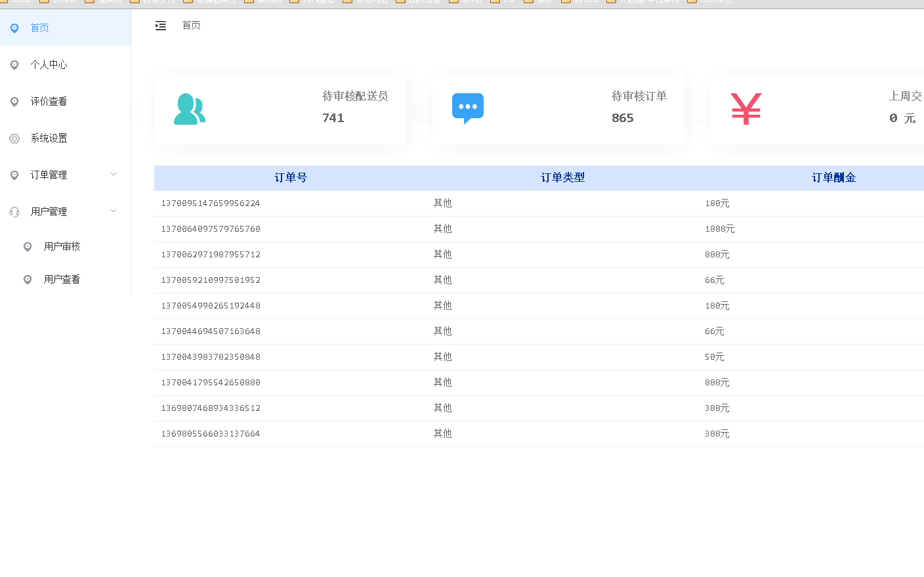Select order number 1369805566033137664
The image size is (924, 577).
[211, 434]
